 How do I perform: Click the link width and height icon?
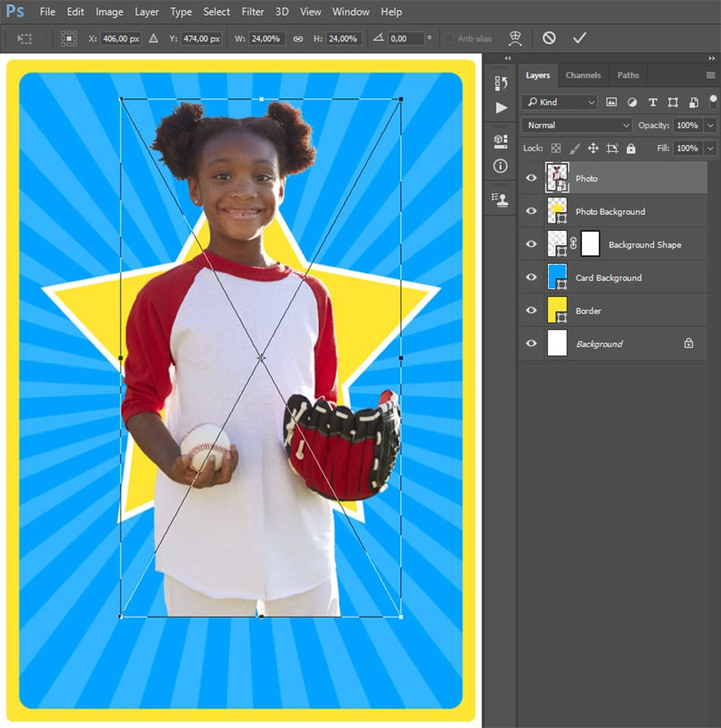tap(298, 39)
